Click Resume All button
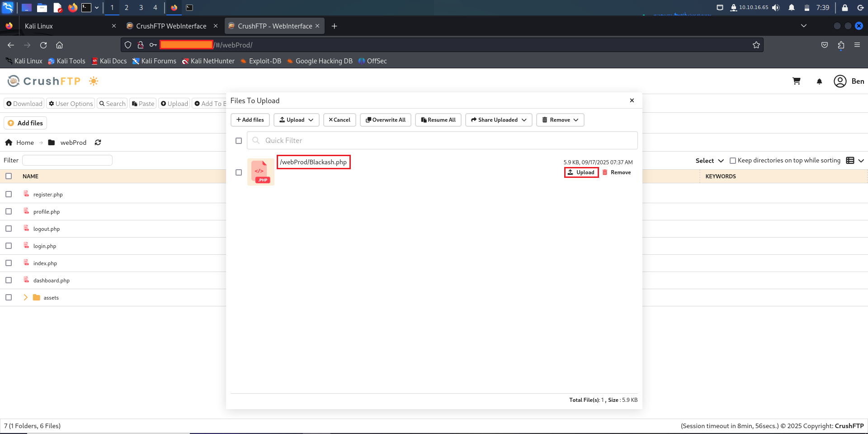 click(438, 120)
